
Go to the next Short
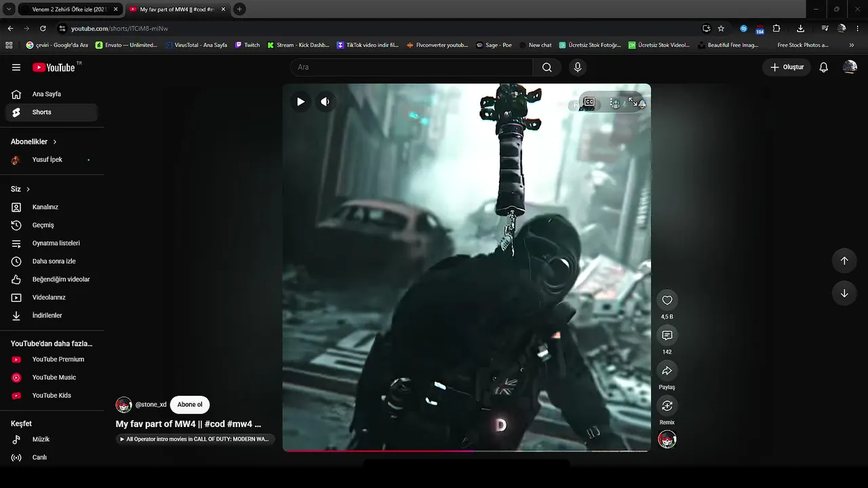(844, 293)
